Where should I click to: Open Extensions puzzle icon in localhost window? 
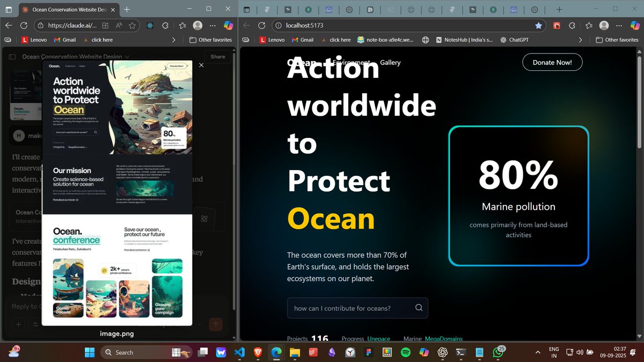[572, 25]
